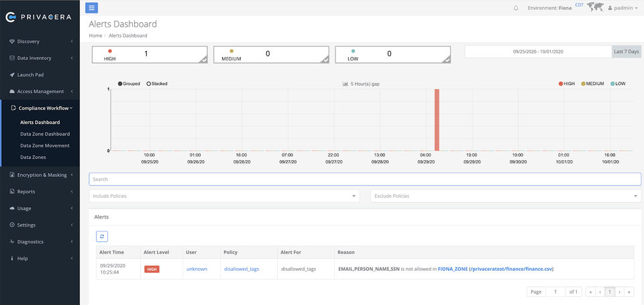Expand the Diagnostics menu item
Image resolution: width=644 pixels, height=305 pixels.
(40, 242)
